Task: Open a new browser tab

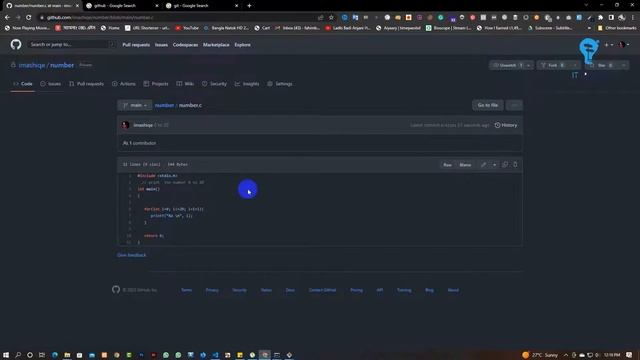Action: point(249,6)
